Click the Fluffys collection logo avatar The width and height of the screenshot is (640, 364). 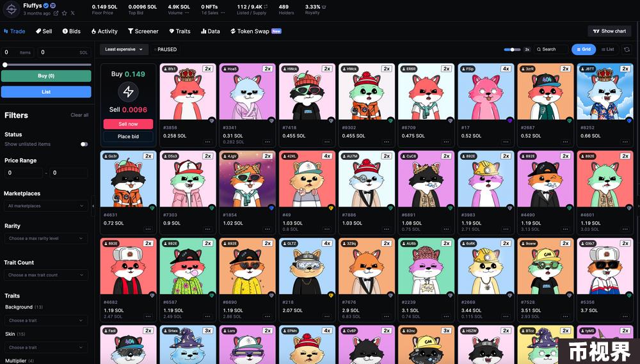click(x=12, y=9)
